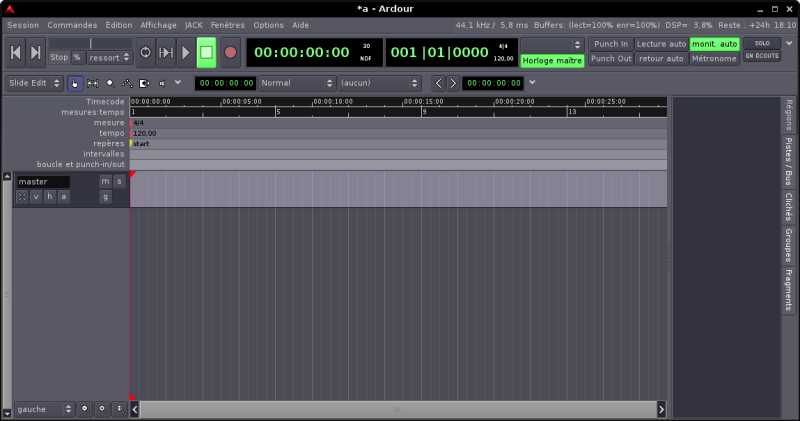Play the selected range button

166,53
